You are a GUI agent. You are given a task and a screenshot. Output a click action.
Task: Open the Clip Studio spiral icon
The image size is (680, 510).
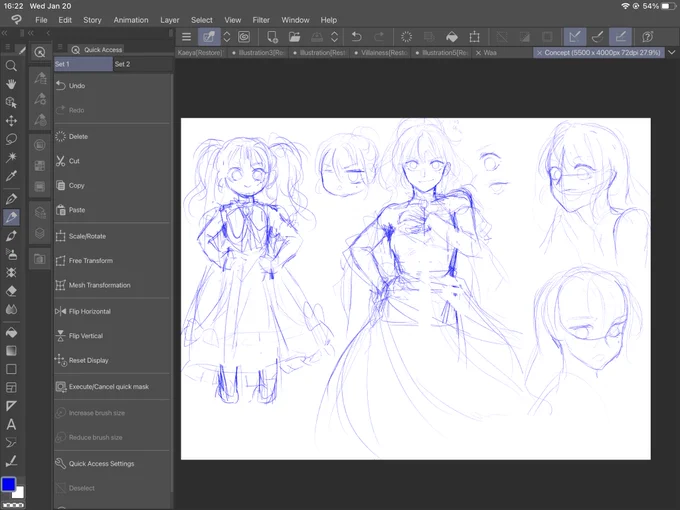click(x=244, y=37)
